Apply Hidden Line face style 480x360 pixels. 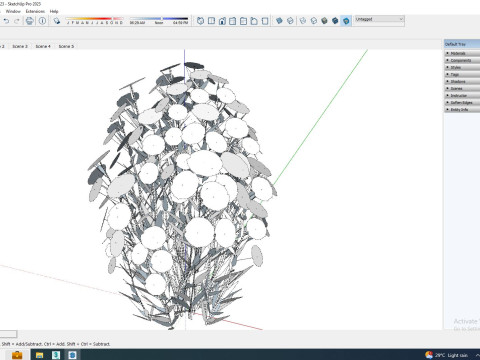pos(314,21)
